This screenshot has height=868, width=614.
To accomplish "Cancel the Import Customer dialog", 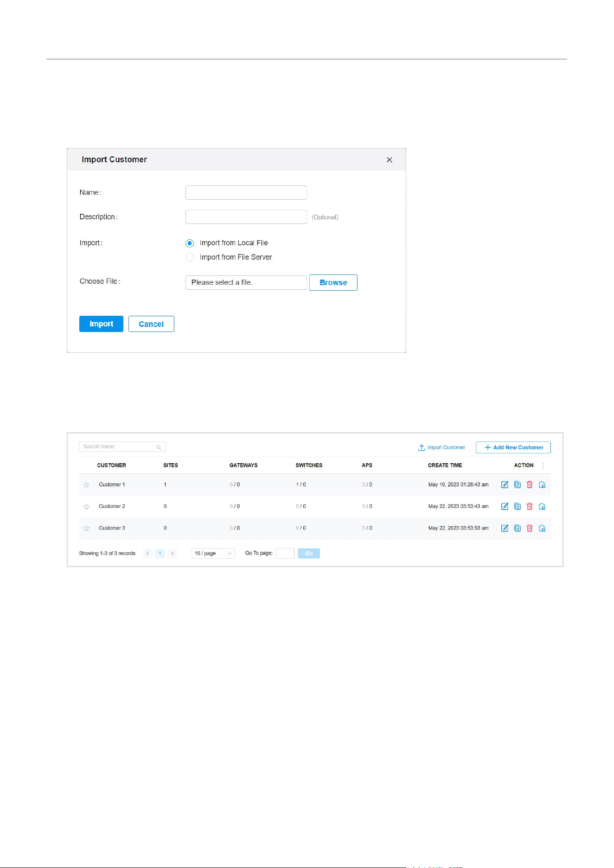I will pyautogui.click(x=151, y=324).
